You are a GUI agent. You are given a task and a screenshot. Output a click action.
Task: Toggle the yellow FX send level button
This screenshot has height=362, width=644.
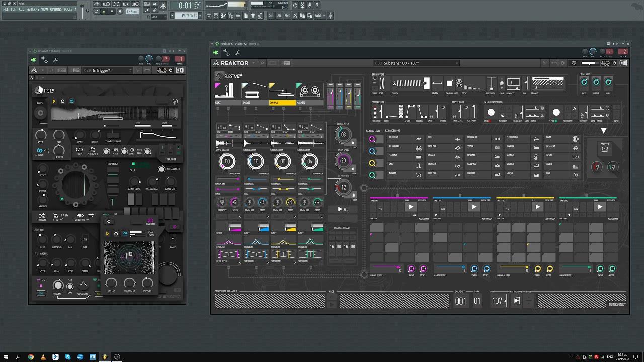coord(372,163)
